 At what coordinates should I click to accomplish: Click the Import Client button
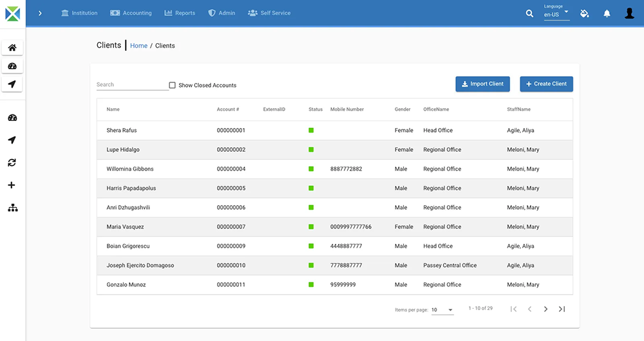pyautogui.click(x=482, y=84)
